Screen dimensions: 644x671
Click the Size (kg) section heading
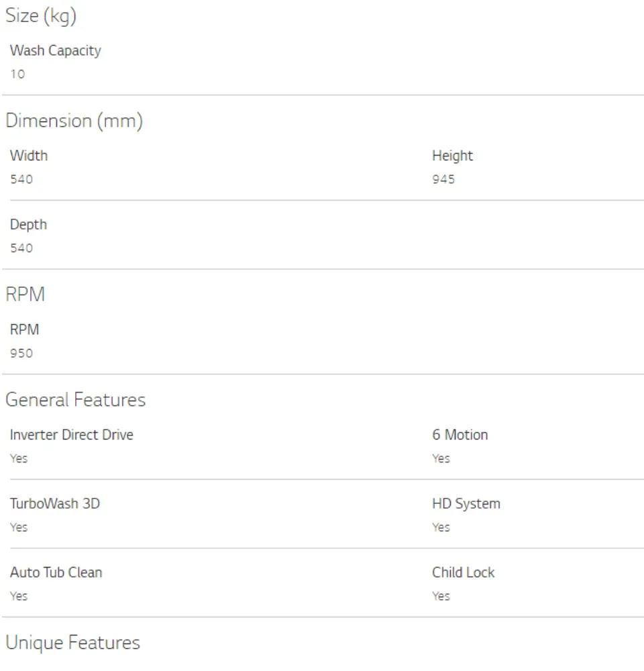point(40,16)
